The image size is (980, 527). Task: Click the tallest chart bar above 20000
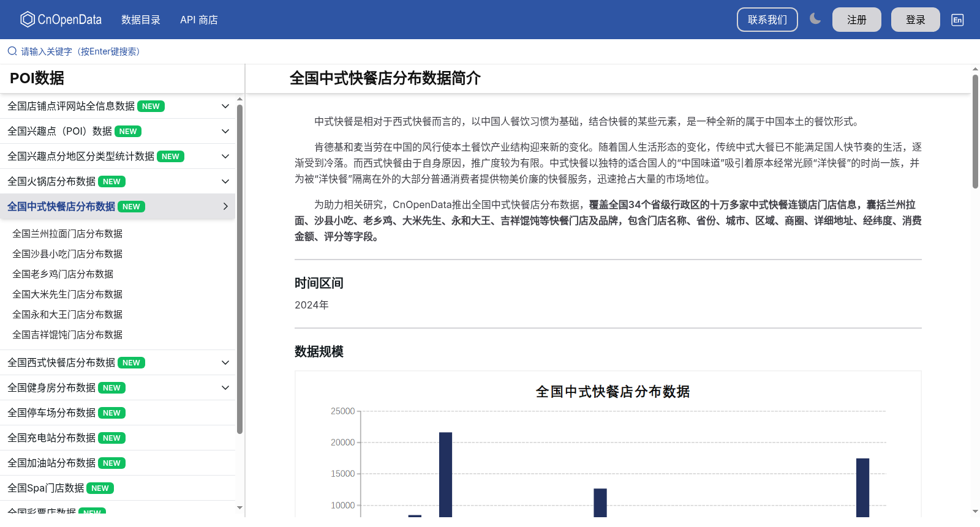446,475
